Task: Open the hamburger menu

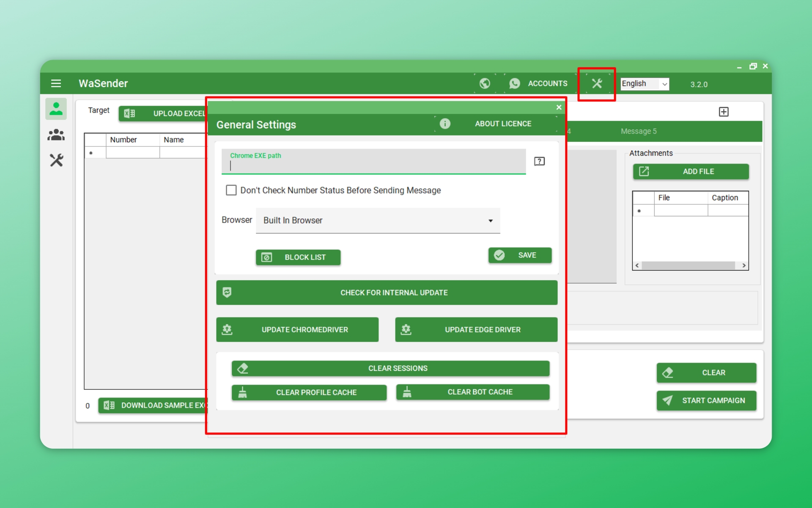Action: click(x=56, y=83)
